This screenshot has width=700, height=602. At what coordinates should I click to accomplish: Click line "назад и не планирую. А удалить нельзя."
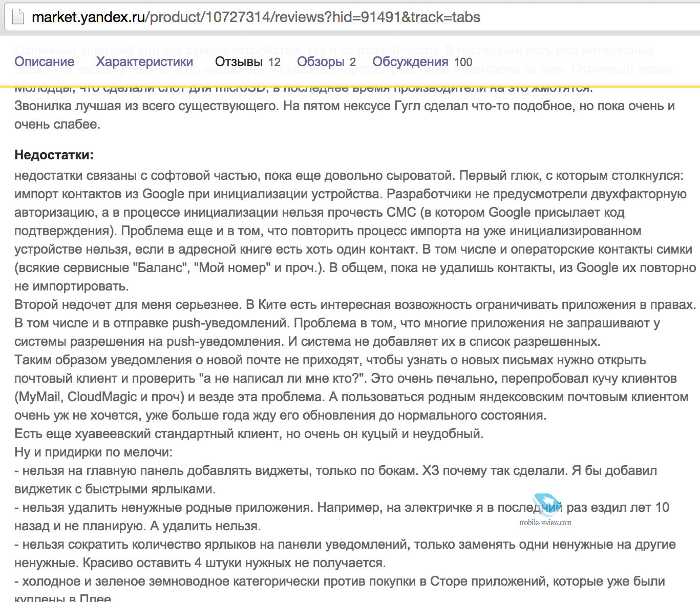[x=138, y=526]
